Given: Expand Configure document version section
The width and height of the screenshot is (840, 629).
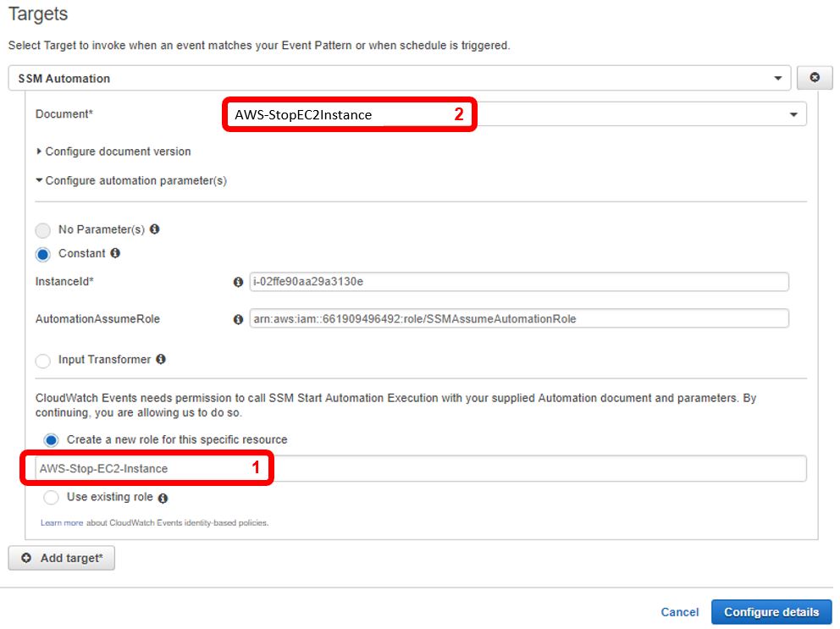Looking at the screenshot, I should coord(113,152).
